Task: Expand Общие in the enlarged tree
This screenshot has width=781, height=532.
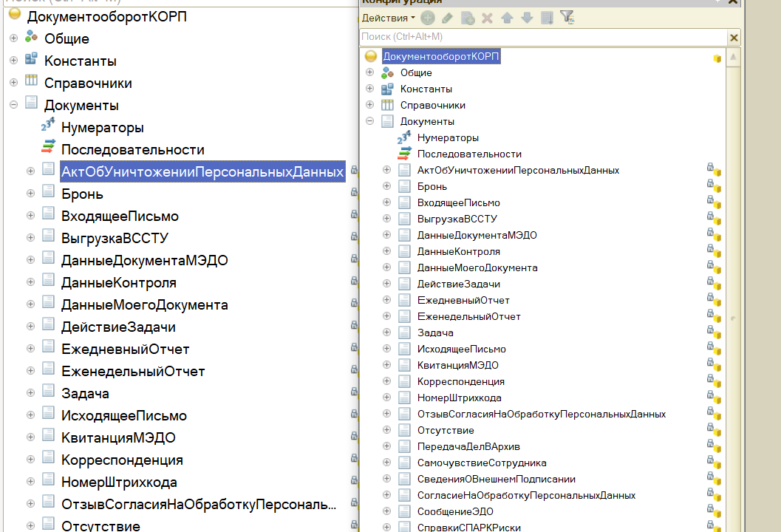Action: 14,38
